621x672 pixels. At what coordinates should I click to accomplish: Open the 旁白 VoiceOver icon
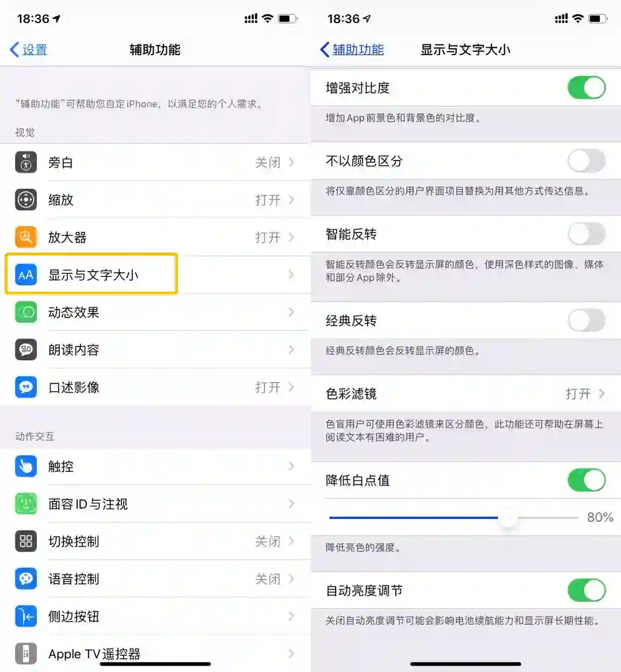pos(26,162)
